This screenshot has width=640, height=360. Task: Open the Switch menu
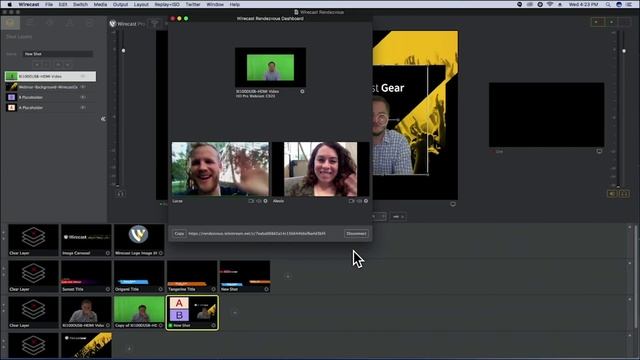point(80,4)
